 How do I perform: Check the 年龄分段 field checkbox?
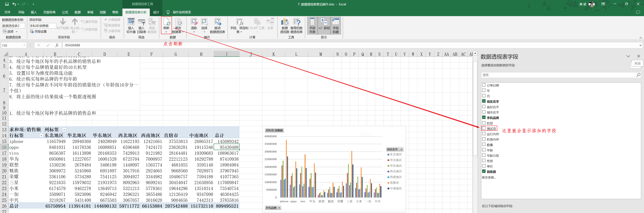pyautogui.click(x=484, y=155)
